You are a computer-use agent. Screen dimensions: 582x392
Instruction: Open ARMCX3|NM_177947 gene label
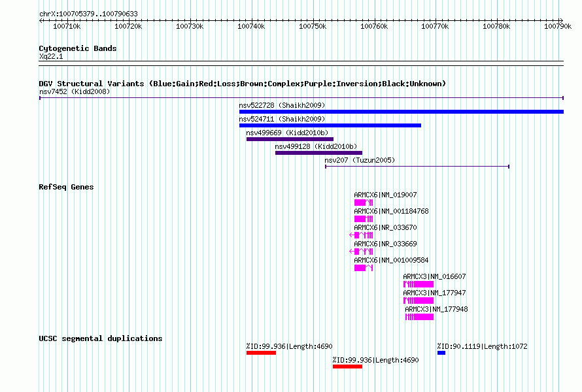pos(434,293)
